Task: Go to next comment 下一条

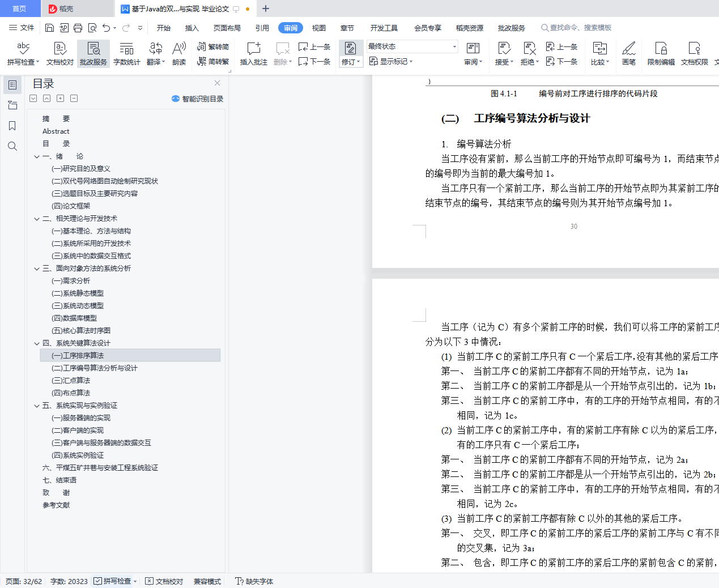Action: pos(314,62)
